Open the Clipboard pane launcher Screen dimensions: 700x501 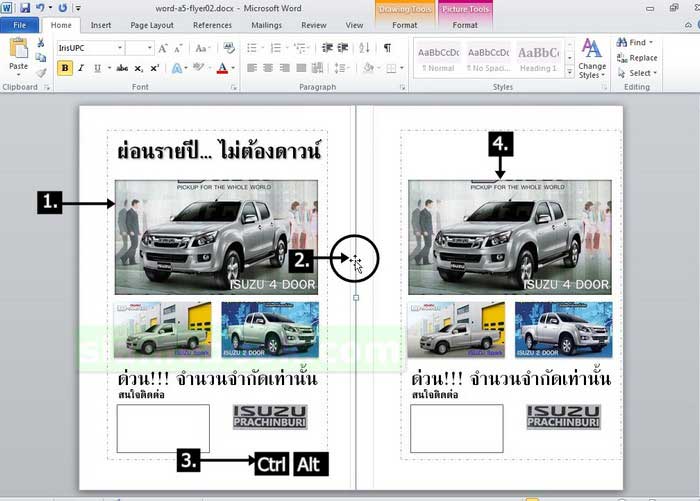pyautogui.click(x=47, y=88)
